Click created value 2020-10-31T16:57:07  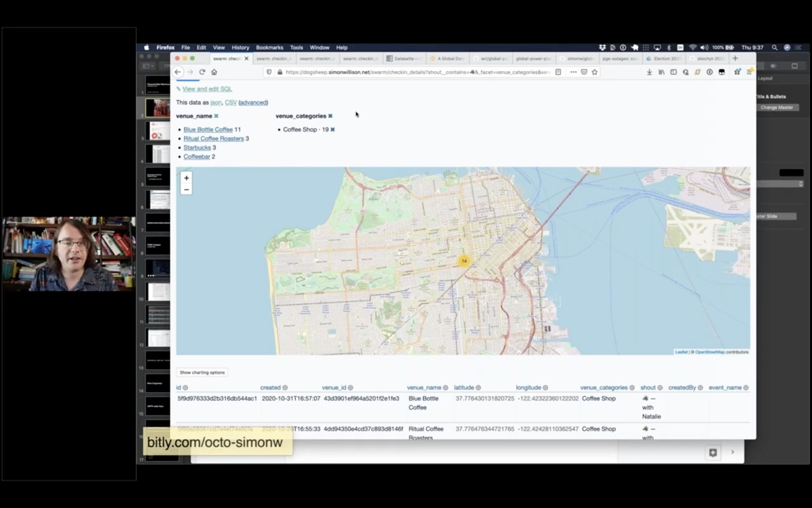[291, 398]
